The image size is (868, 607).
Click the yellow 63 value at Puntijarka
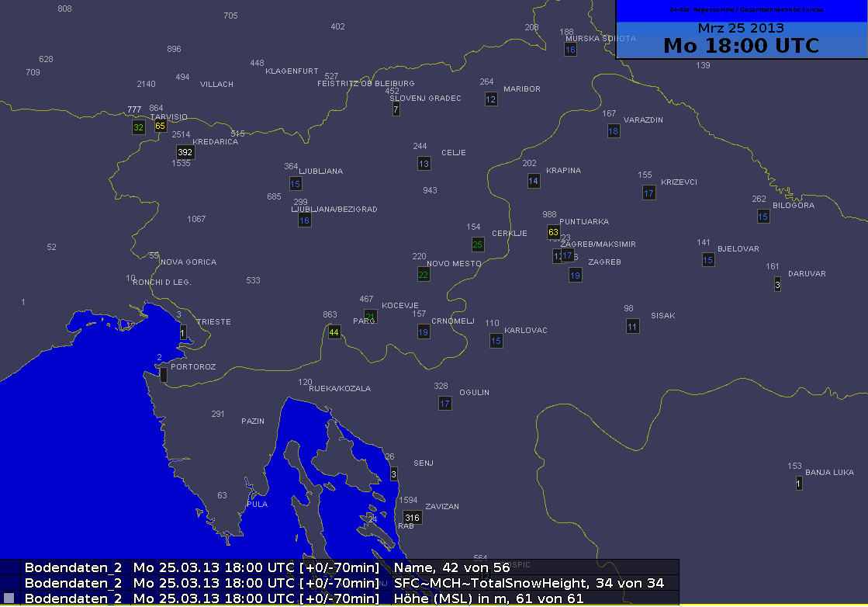coord(553,232)
